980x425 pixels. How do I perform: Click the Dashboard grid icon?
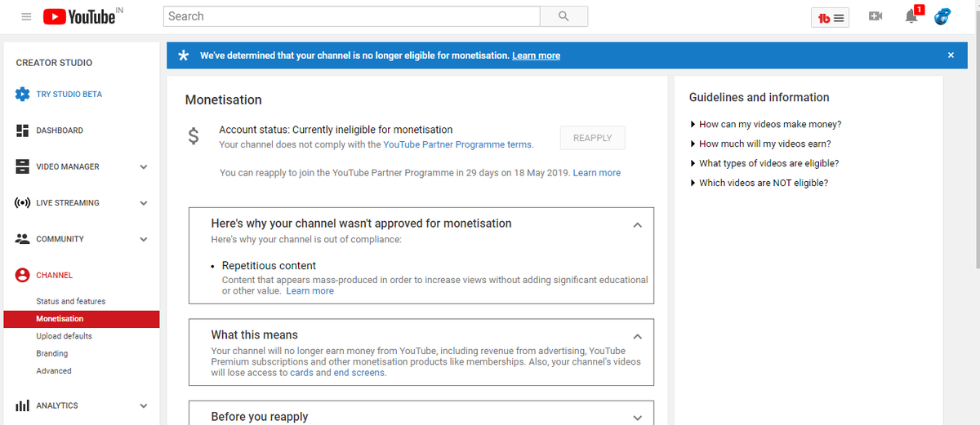click(23, 131)
